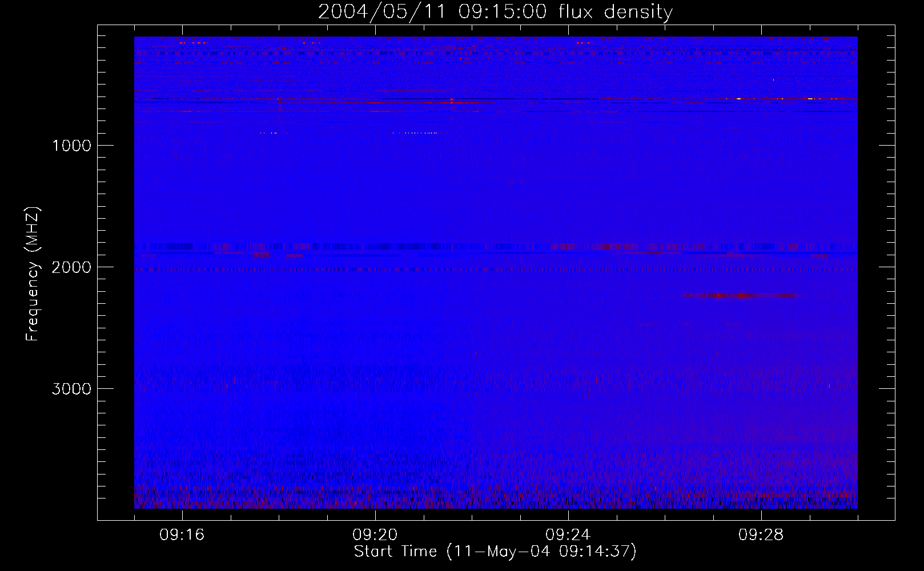Select the 3000 frequency tick label
Viewport: 924px width, 571px height.
pos(71,389)
